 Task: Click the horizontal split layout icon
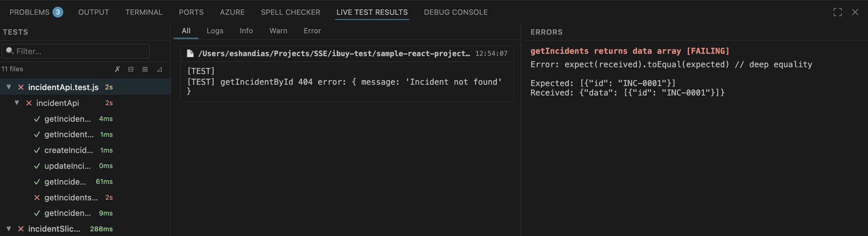131,69
